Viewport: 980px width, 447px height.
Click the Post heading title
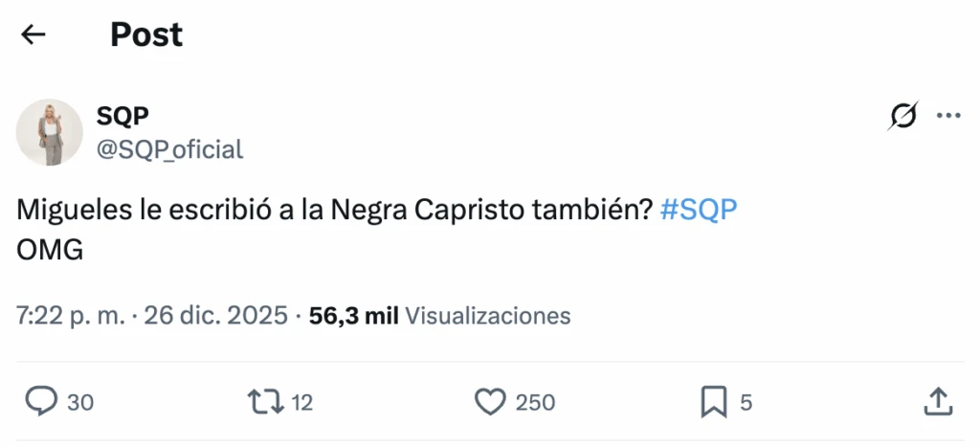pyautogui.click(x=146, y=35)
